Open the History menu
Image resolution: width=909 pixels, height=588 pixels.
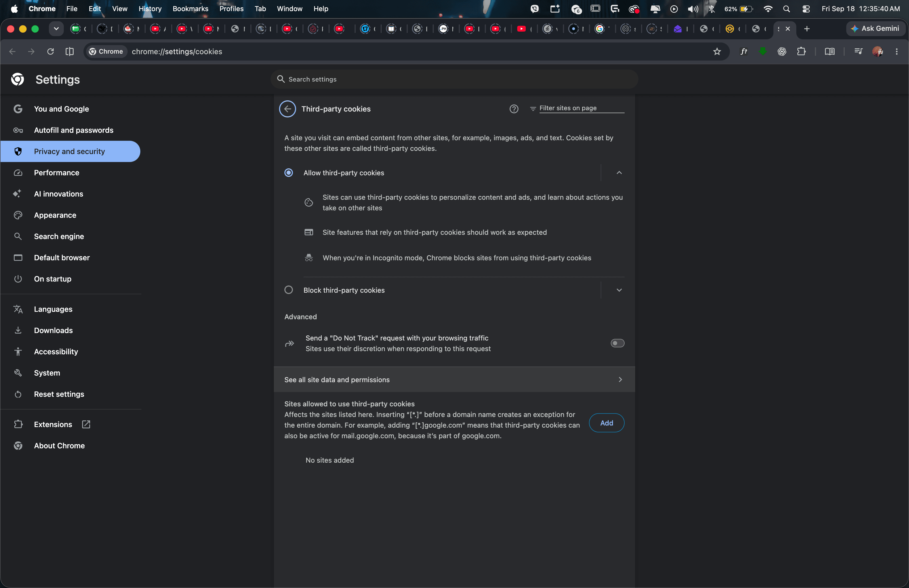click(x=150, y=9)
